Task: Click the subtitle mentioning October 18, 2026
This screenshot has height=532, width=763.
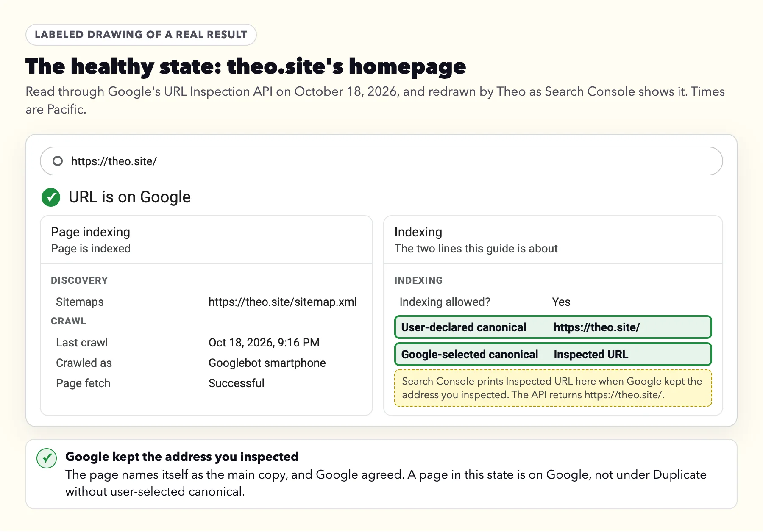Action: 375,100
